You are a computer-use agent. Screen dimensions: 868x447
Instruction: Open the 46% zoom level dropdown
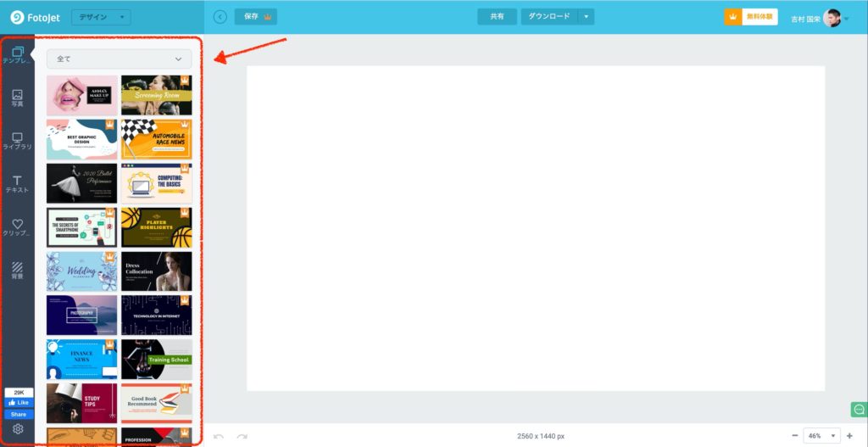coord(821,436)
